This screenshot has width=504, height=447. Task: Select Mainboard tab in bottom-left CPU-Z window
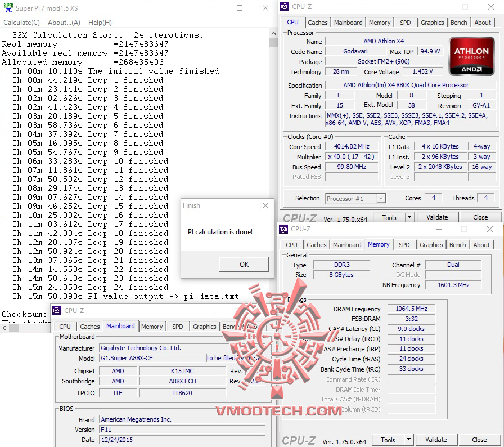(x=120, y=326)
